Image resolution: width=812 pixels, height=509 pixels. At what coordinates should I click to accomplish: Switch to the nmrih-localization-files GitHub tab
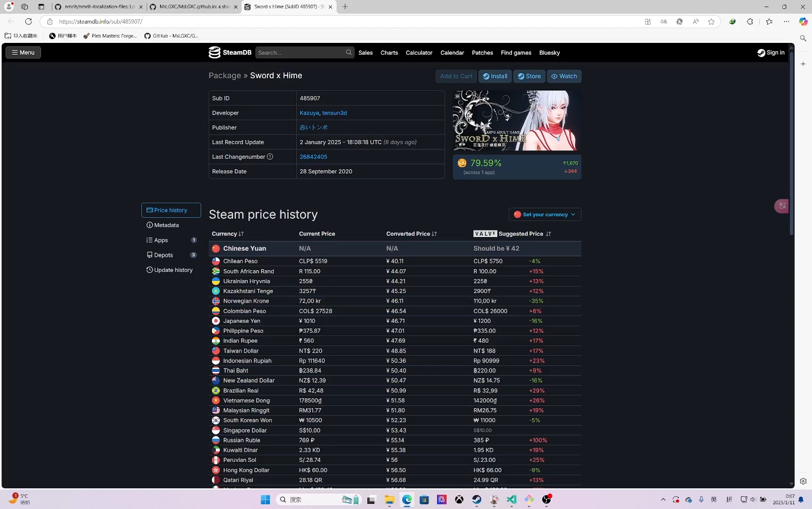pyautogui.click(x=99, y=7)
